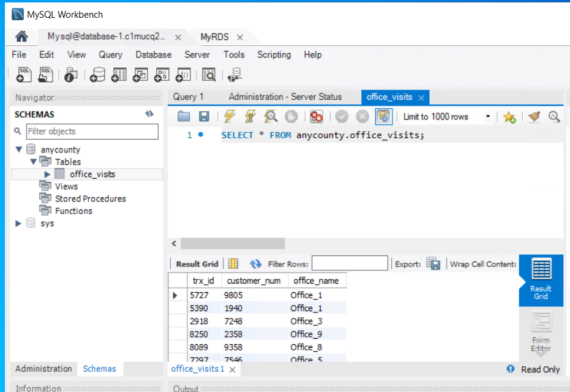This screenshot has height=392, width=570.
Task: Create a new function icon
Action: (183, 75)
